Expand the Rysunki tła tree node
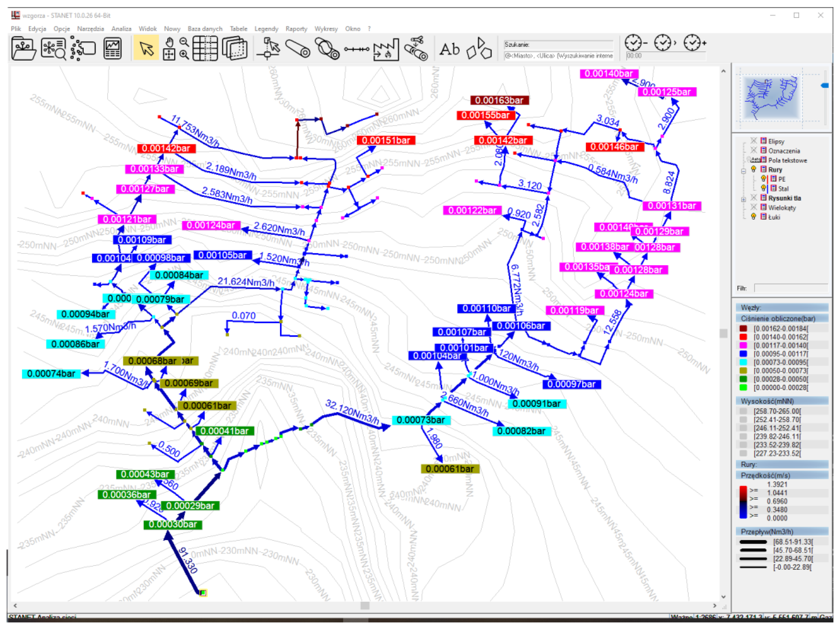Image resolution: width=840 pixels, height=628 pixels. click(x=743, y=199)
